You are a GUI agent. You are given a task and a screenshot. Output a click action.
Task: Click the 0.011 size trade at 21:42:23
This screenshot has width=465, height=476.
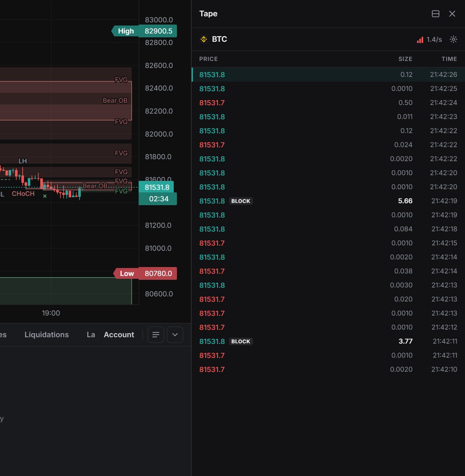[328, 117]
